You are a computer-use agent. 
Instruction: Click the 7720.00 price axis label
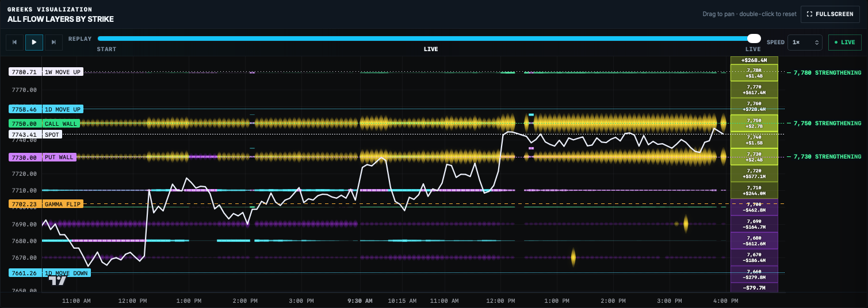click(x=25, y=174)
